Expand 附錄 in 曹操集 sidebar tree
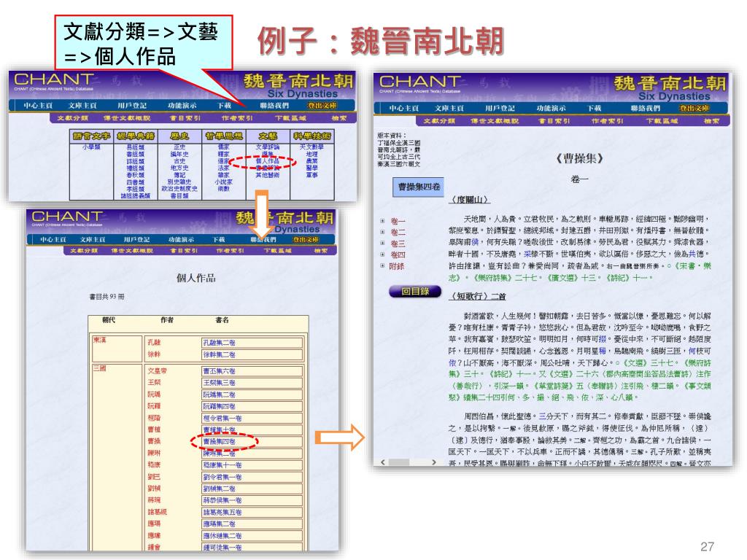This screenshot has width=747, height=560. tap(382, 265)
